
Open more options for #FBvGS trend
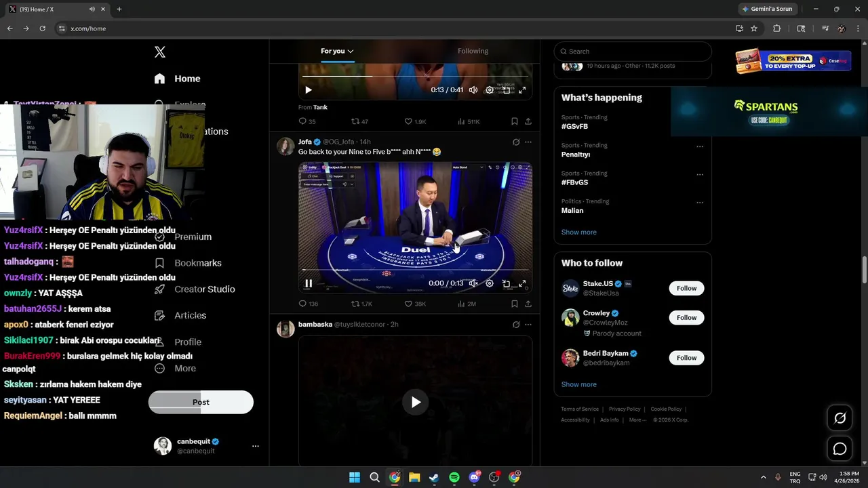tap(700, 174)
